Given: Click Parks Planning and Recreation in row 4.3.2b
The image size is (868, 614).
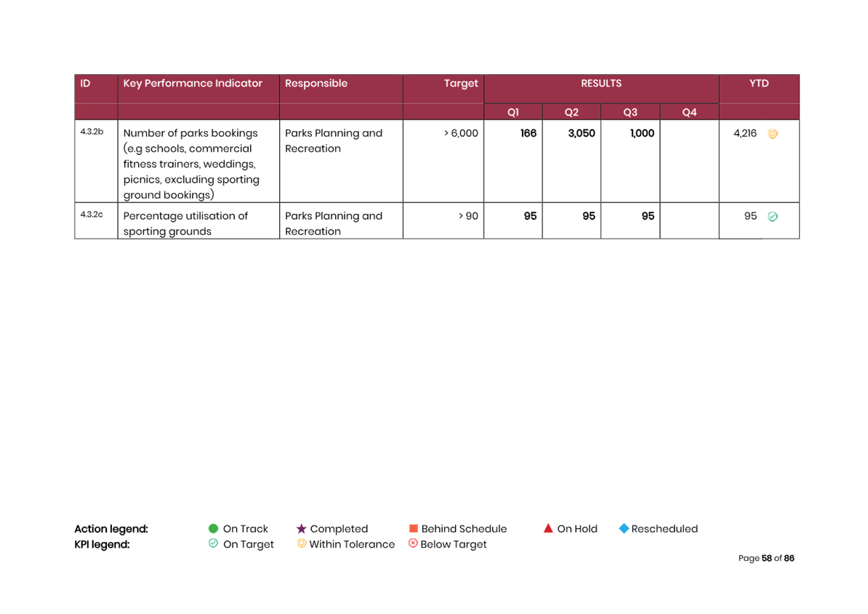Looking at the screenshot, I should [x=334, y=140].
